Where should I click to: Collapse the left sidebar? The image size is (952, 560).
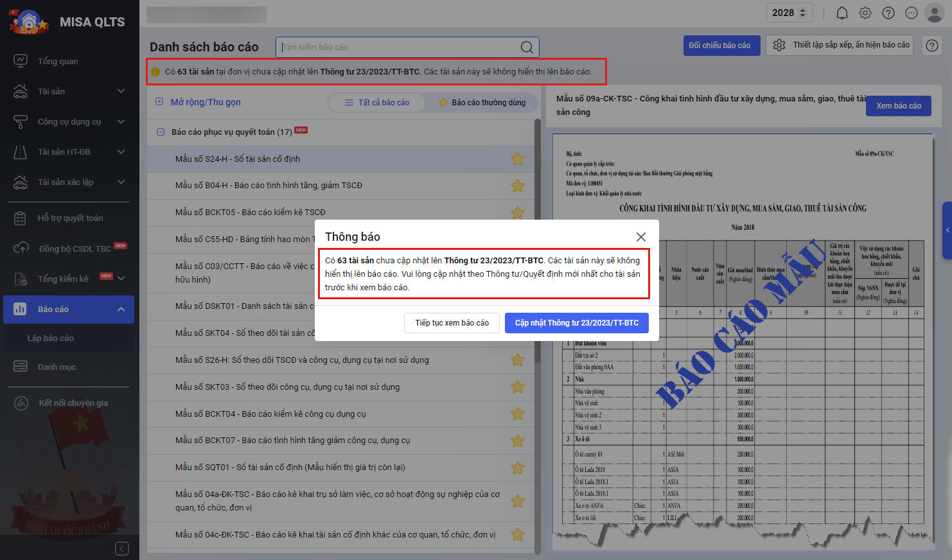122,548
